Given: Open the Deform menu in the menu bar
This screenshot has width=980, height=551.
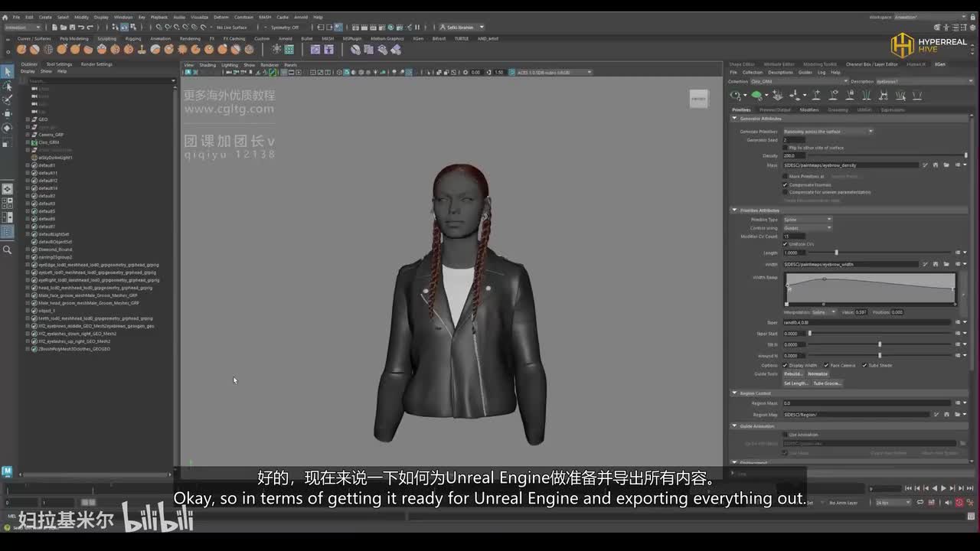Looking at the screenshot, I should tap(221, 17).
